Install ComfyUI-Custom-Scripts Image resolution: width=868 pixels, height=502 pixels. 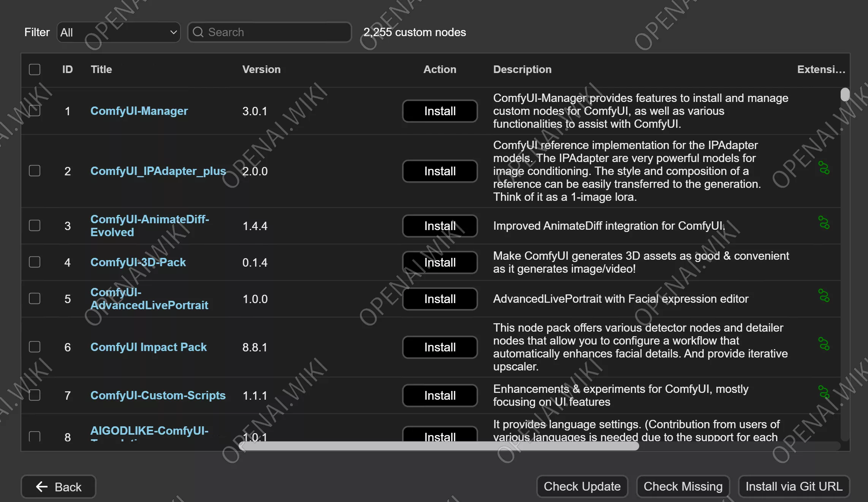tap(440, 396)
